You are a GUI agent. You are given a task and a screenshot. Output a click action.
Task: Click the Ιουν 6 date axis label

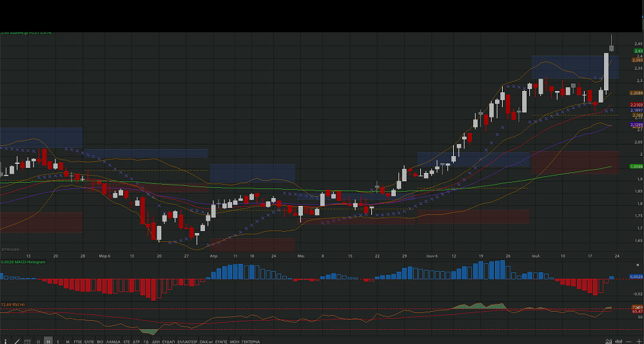click(x=432, y=256)
